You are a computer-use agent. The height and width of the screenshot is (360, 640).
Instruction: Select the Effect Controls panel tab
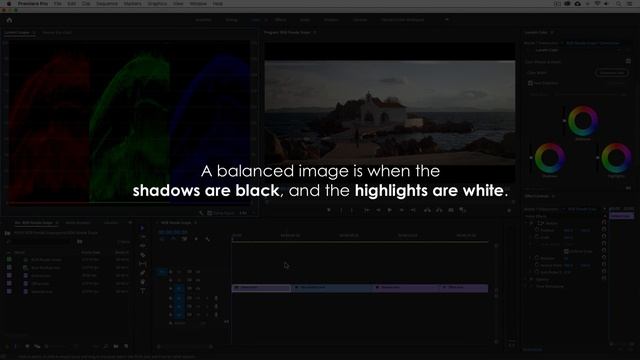537,196
